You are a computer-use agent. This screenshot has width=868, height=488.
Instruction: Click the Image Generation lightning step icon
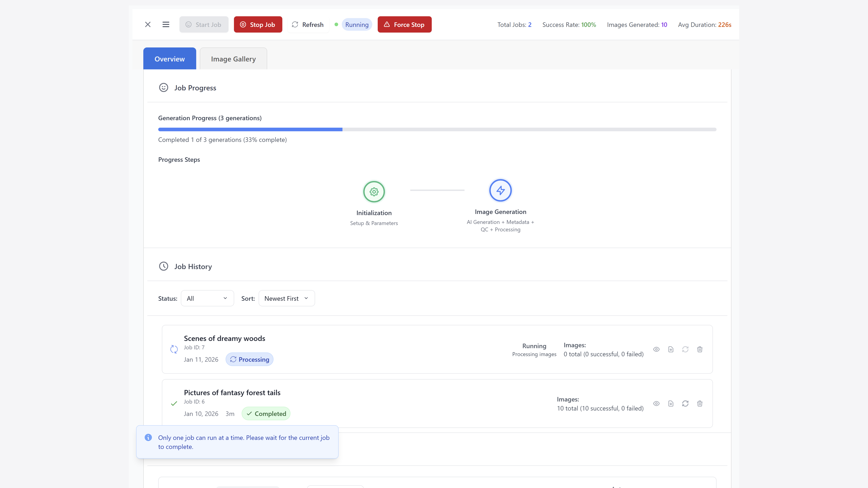pos(500,190)
